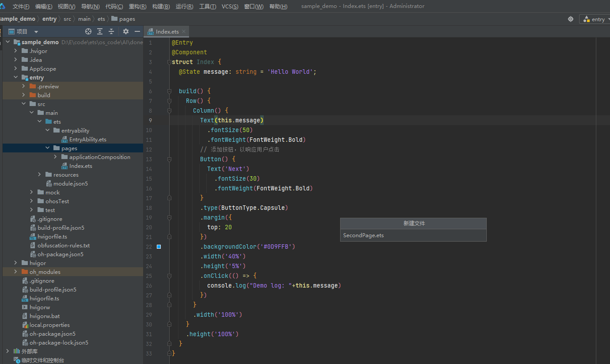This screenshot has height=364, width=610.
Task: Open the 文件(F) menu
Action: (x=21, y=6)
